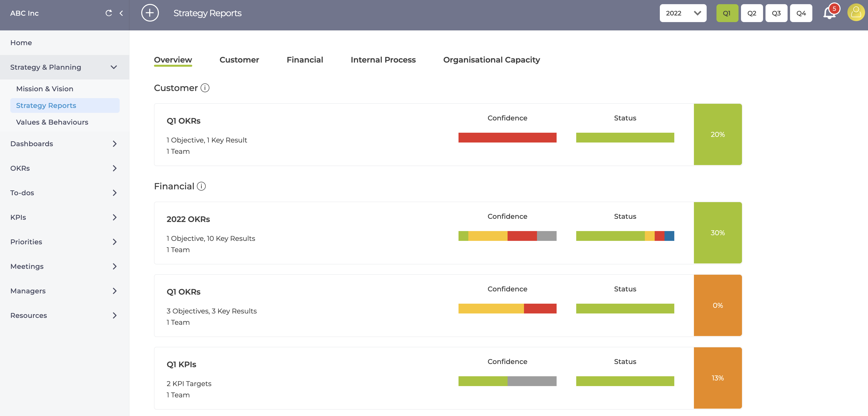Open Mission & Vision link

tap(44, 89)
